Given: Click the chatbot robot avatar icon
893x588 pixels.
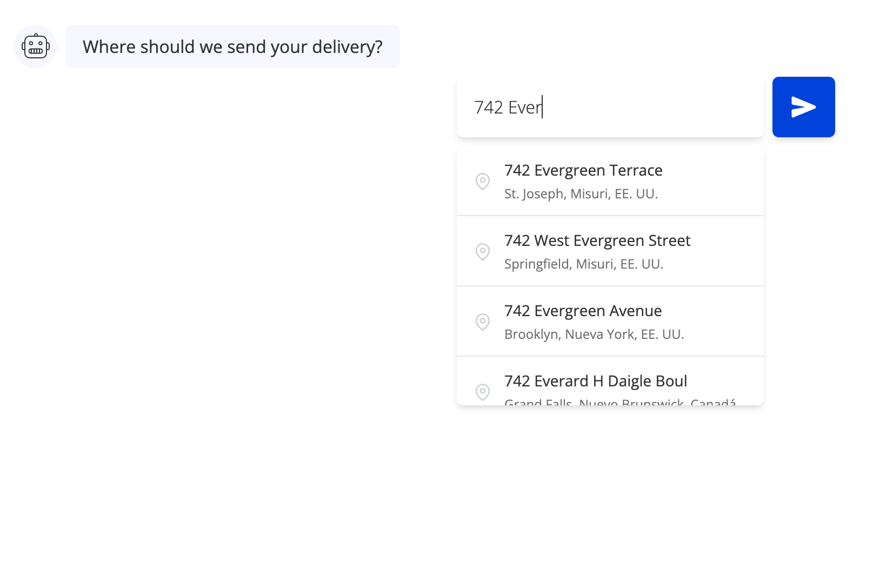Looking at the screenshot, I should tap(36, 46).
